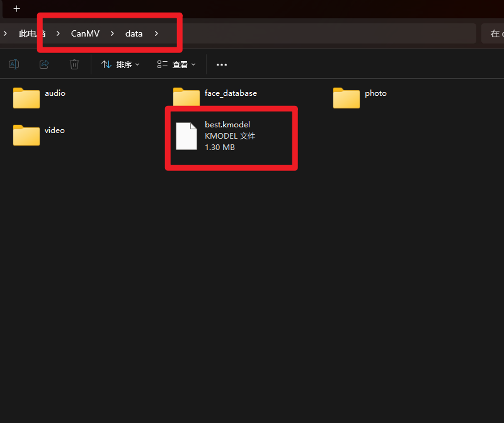Click the video folder name
This screenshot has width=504, height=423.
click(55, 130)
